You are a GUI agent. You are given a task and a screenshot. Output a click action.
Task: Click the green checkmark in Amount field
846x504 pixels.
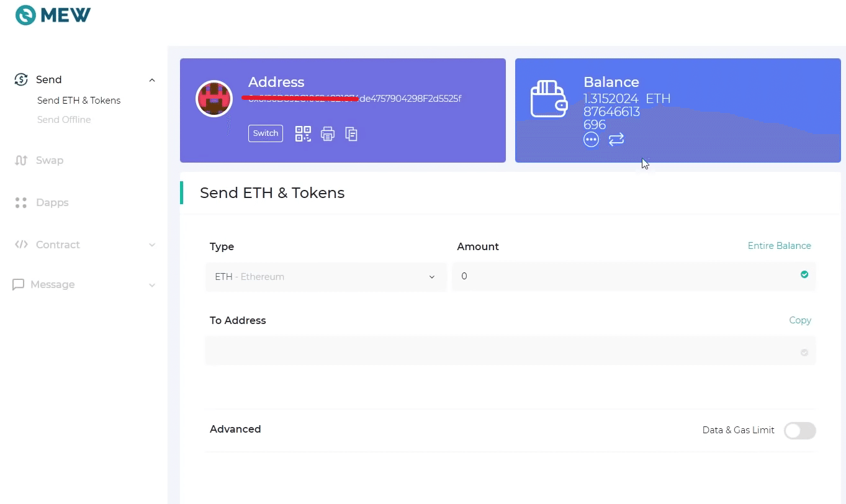coord(804,274)
